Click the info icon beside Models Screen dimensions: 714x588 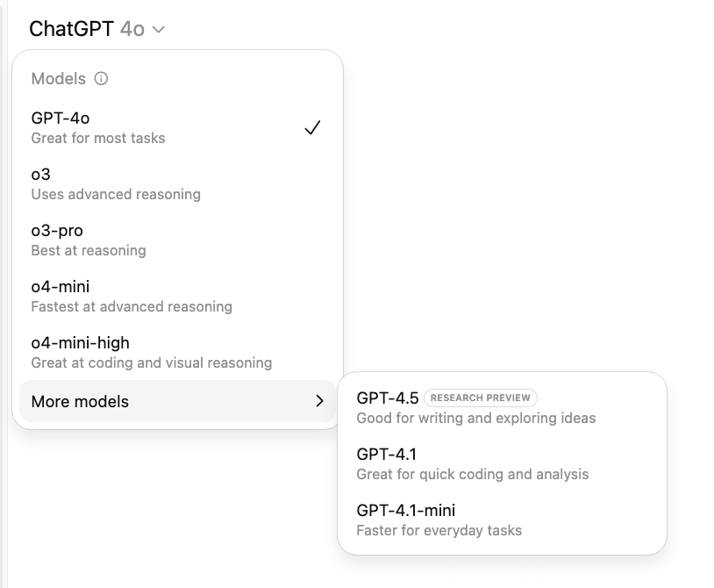pos(101,79)
